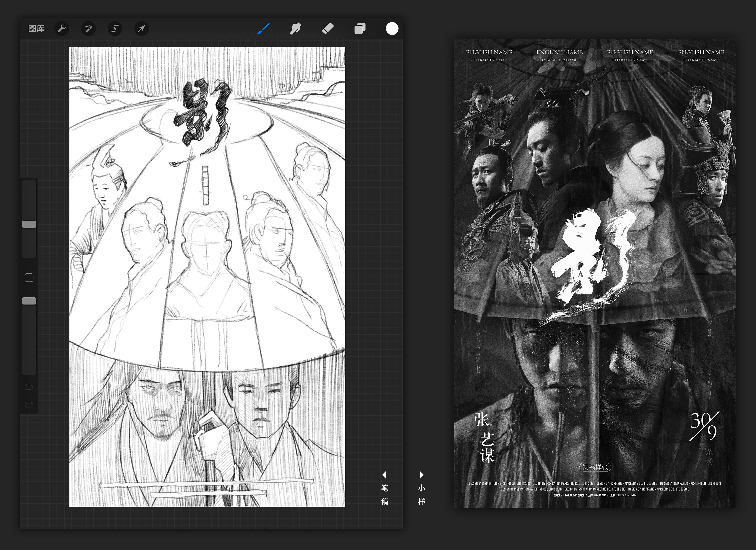The image size is (756, 550).
Task: Toggle the square Modify button in sidebar
Action: [29, 278]
